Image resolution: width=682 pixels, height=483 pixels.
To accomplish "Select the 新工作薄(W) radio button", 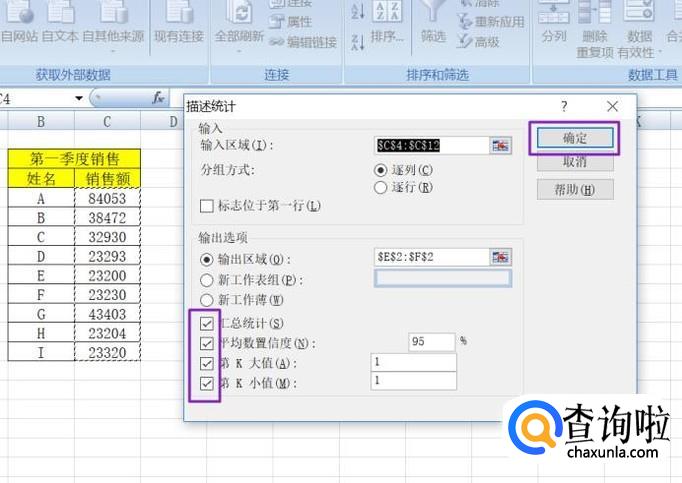I will [206, 300].
